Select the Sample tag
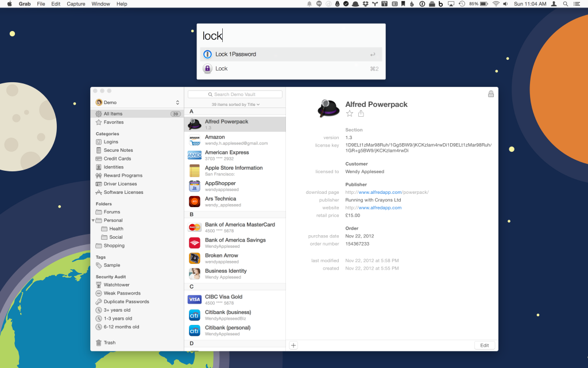Screen dimensions: 588x368 pyautogui.click(x=112, y=265)
